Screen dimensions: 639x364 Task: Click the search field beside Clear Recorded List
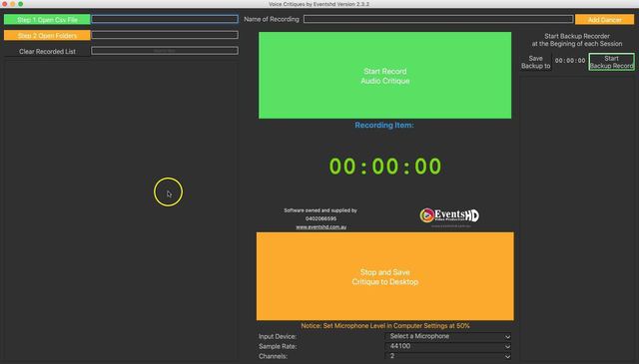click(165, 51)
